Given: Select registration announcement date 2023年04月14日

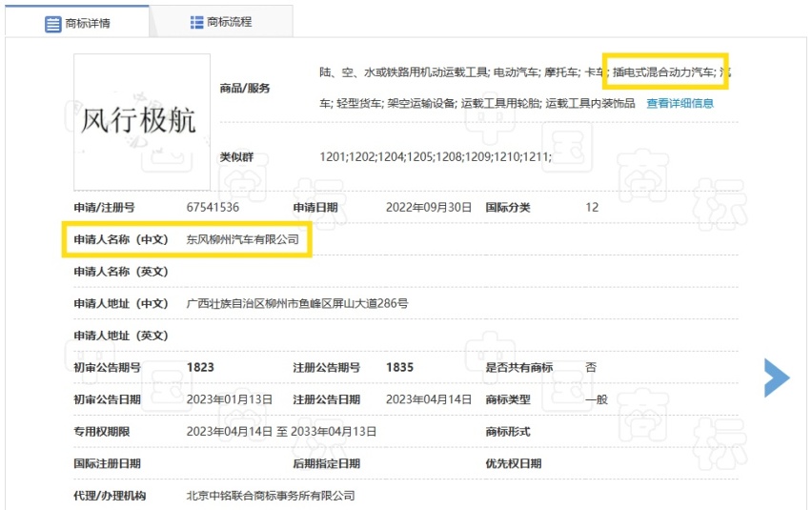Looking at the screenshot, I should (429, 399).
